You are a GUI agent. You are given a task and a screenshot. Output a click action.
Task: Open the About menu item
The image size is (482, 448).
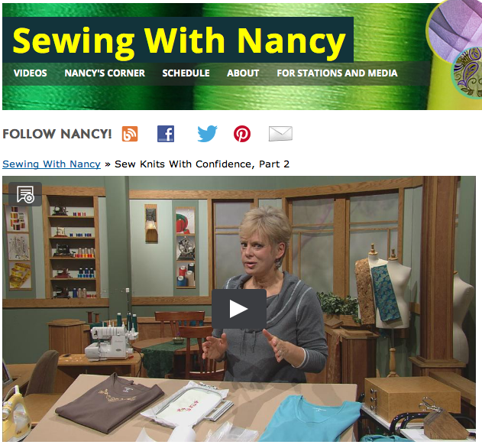pyautogui.click(x=243, y=73)
